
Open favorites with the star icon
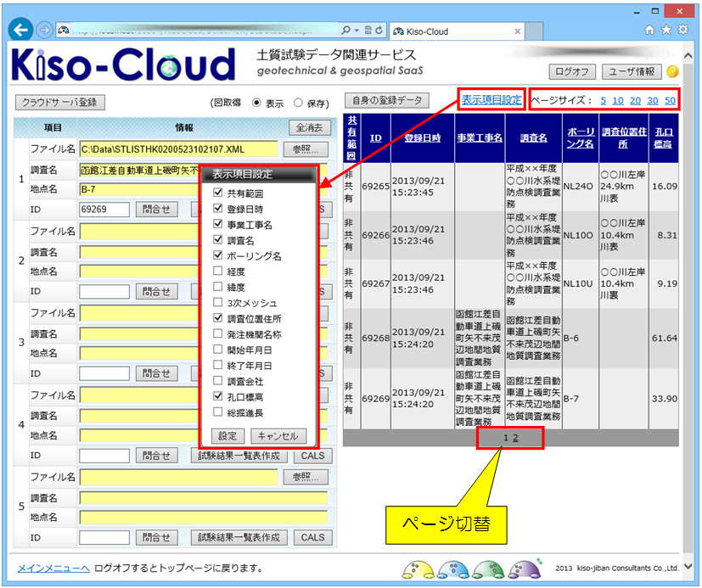[667, 29]
